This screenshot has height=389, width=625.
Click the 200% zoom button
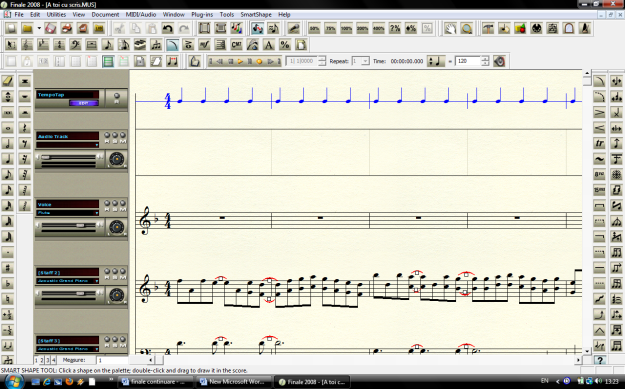click(x=362, y=28)
